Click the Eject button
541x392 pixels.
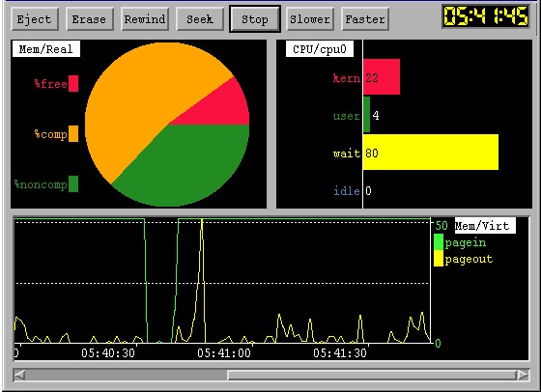pyautogui.click(x=35, y=19)
